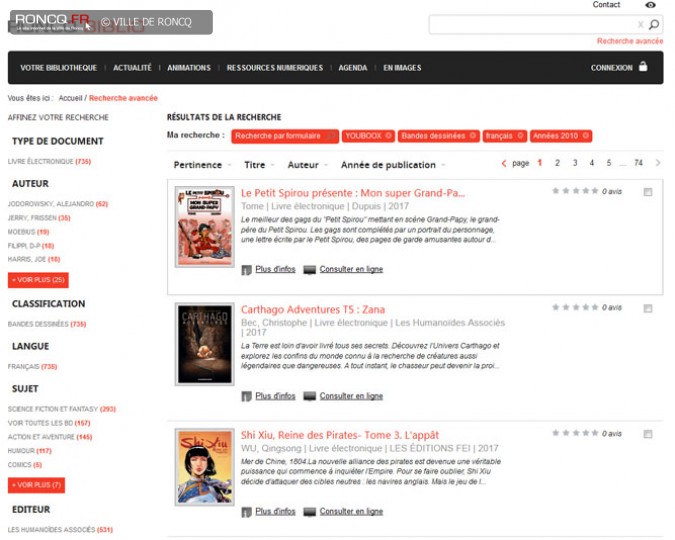
Task: Click screen icon beside Consulter en ligne for Shi Xiu
Action: click(x=310, y=512)
